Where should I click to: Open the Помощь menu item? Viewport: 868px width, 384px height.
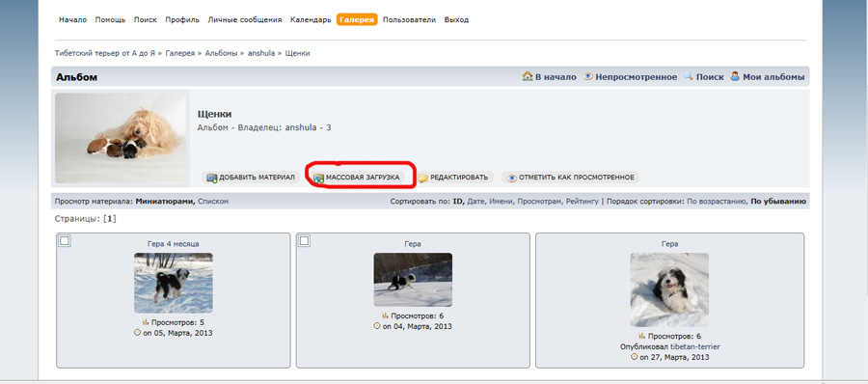[x=110, y=20]
